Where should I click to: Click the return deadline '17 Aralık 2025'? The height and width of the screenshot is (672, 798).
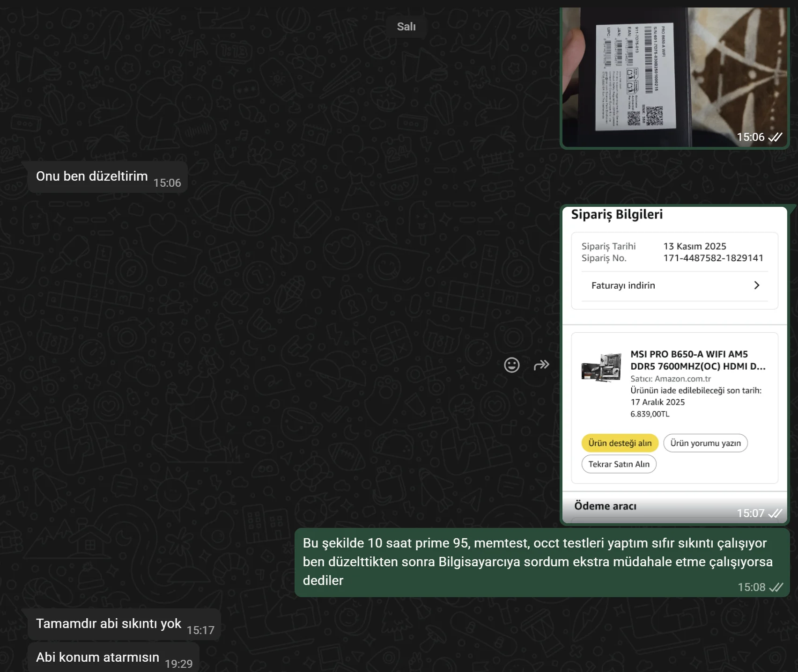pyautogui.click(x=658, y=402)
